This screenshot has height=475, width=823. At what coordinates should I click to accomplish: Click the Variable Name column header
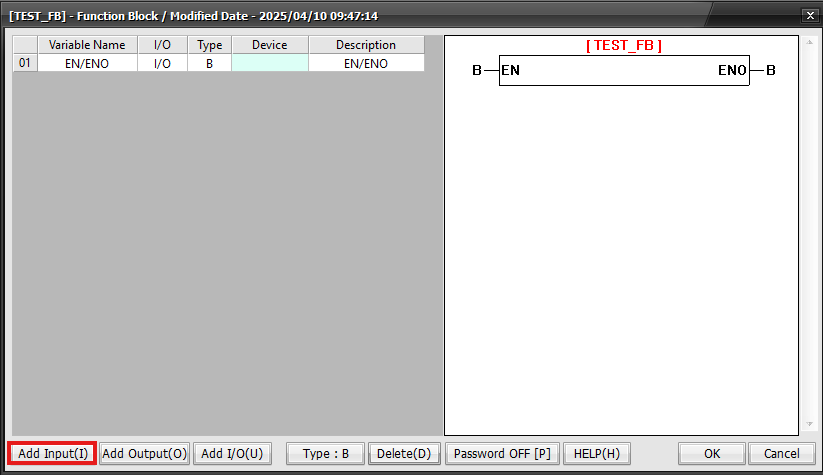pyautogui.click(x=87, y=45)
